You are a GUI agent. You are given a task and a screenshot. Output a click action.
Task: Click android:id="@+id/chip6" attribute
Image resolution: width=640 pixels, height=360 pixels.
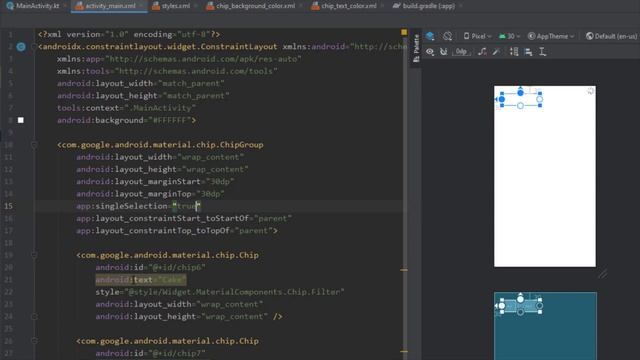150,267
